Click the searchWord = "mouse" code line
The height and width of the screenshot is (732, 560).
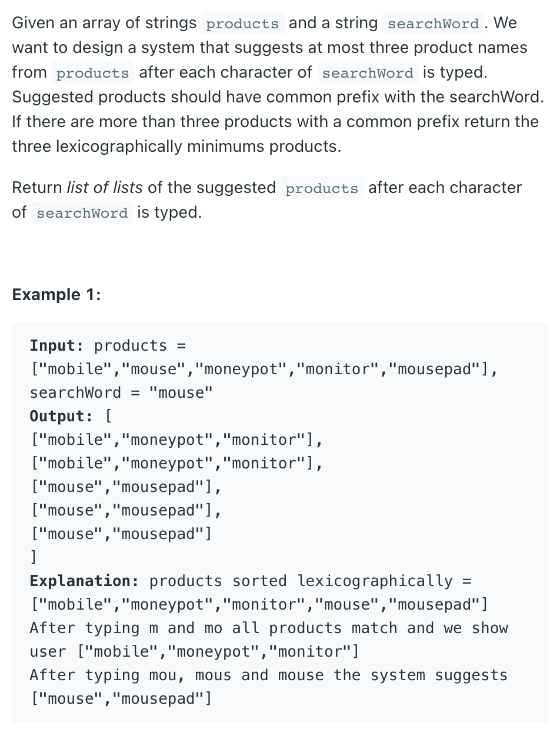[121, 392]
